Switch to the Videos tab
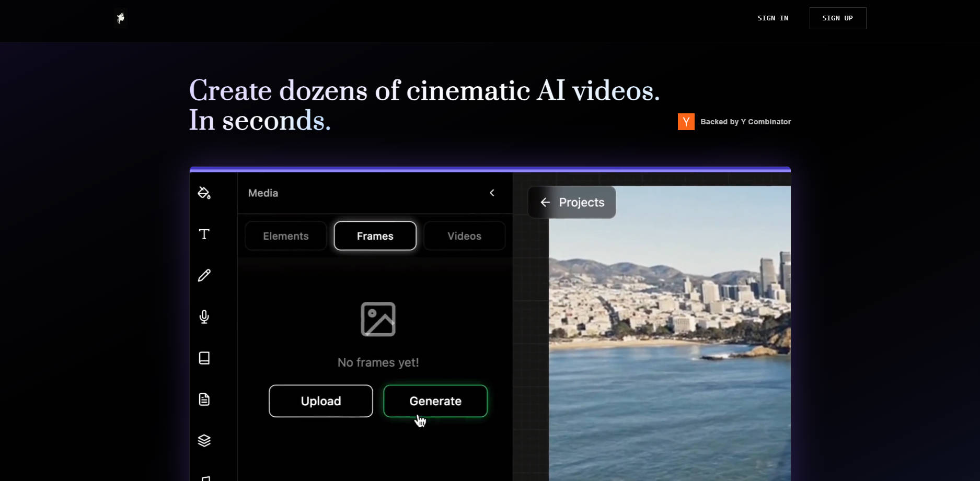The width and height of the screenshot is (980, 481). coord(464,236)
